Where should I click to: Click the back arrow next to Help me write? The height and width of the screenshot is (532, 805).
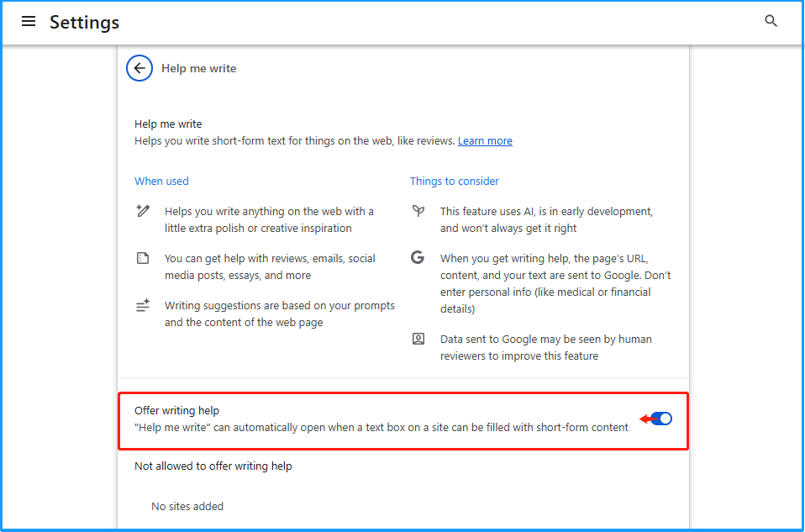pyautogui.click(x=139, y=68)
